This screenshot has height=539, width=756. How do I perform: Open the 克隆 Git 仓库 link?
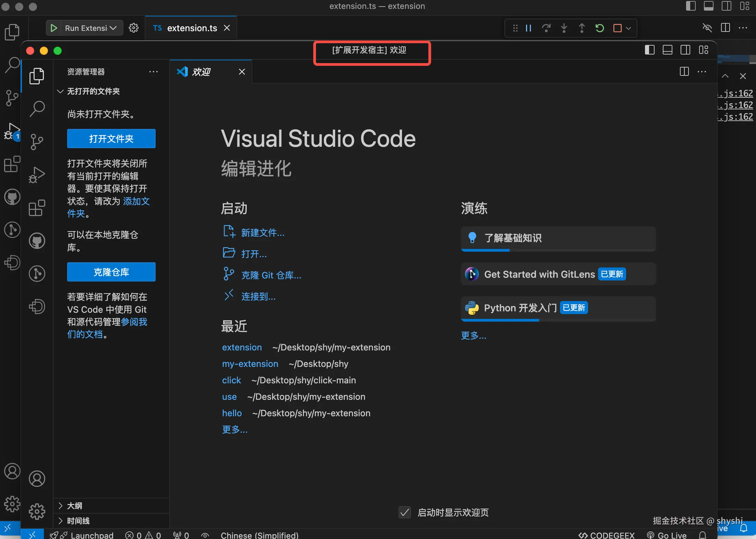[271, 275]
